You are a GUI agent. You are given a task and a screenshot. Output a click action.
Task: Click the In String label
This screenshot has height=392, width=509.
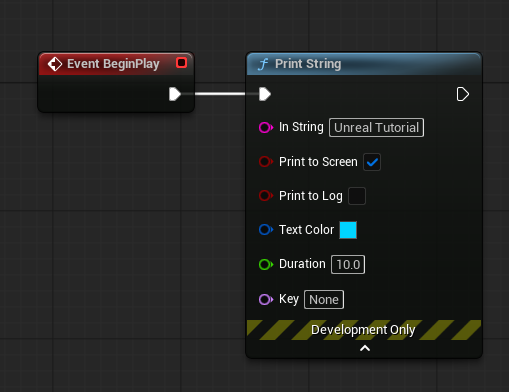301,127
